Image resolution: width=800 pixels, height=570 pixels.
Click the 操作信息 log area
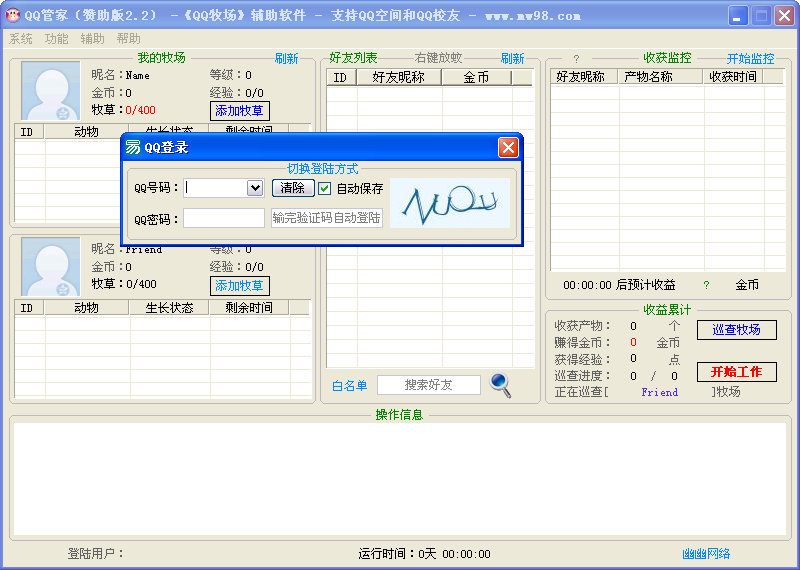tap(399, 479)
